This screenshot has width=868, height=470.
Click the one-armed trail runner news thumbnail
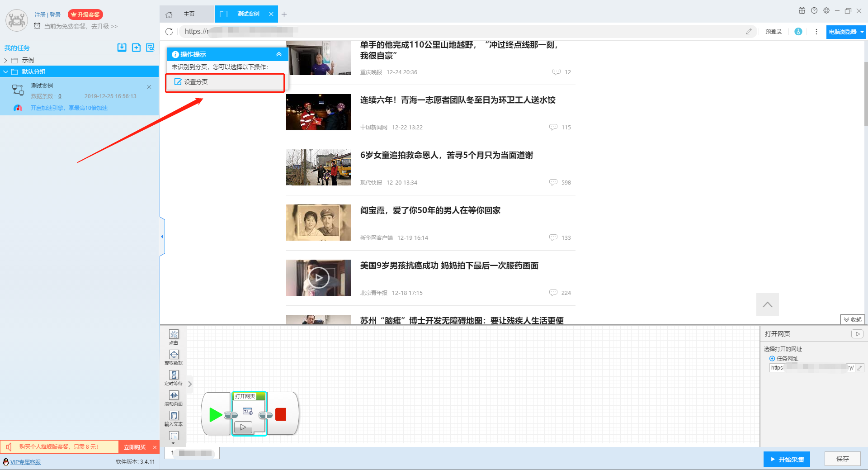pyautogui.click(x=319, y=58)
